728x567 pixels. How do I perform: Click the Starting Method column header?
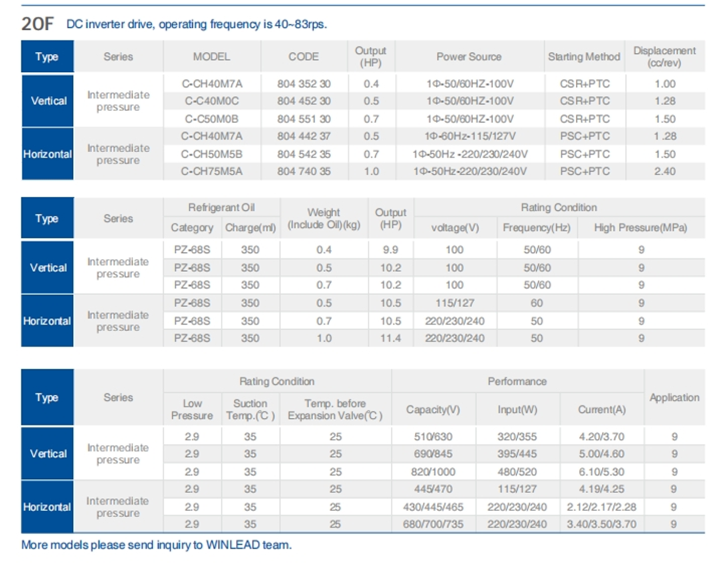pos(584,56)
